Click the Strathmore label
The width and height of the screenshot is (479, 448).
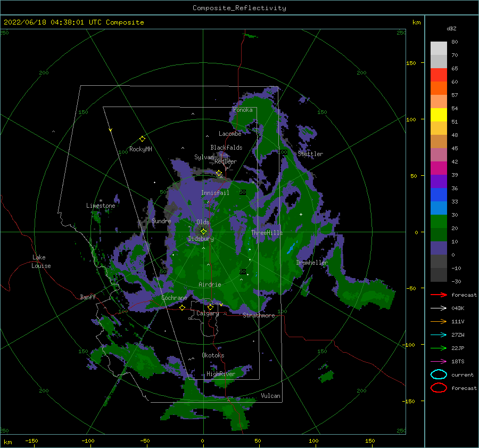259,315
